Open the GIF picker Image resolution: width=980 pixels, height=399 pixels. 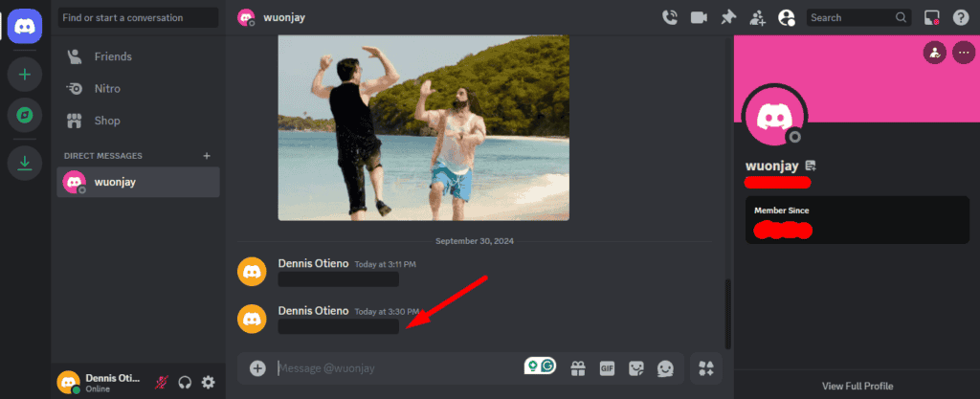(x=606, y=368)
